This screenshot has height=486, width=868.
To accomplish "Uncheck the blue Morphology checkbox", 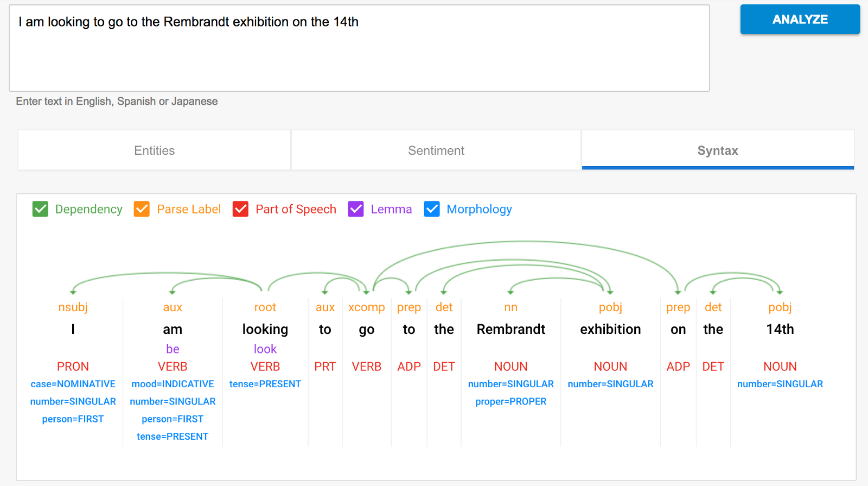I will [432, 209].
